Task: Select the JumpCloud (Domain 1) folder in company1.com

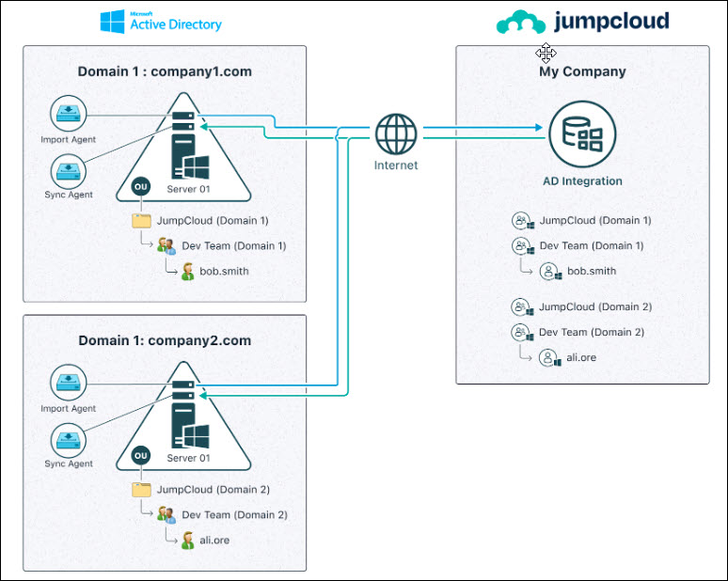Action: (x=142, y=221)
